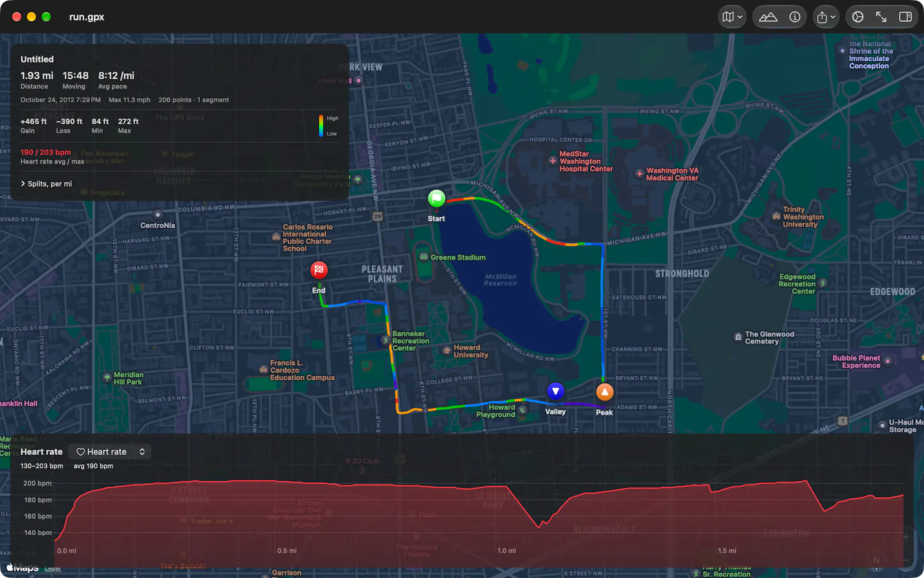Screen dimensions: 924x578
Task: Click the U-Haul storage map pin
Action: pos(882,425)
